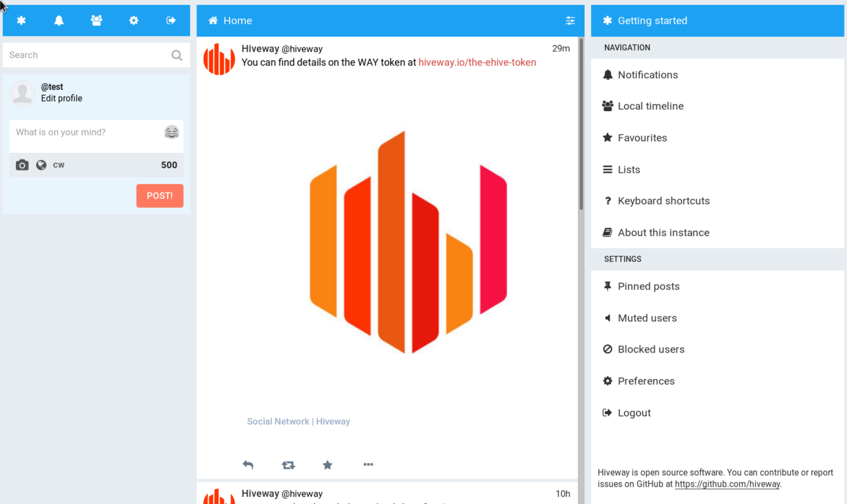Reply to the WAY token post

tap(248, 465)
